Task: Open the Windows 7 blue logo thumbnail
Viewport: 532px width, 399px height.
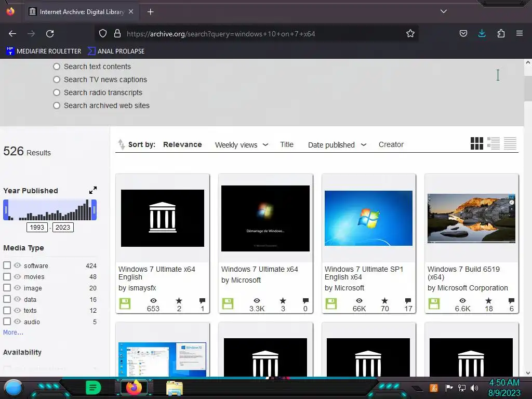Action: click(x=368, y=218)
